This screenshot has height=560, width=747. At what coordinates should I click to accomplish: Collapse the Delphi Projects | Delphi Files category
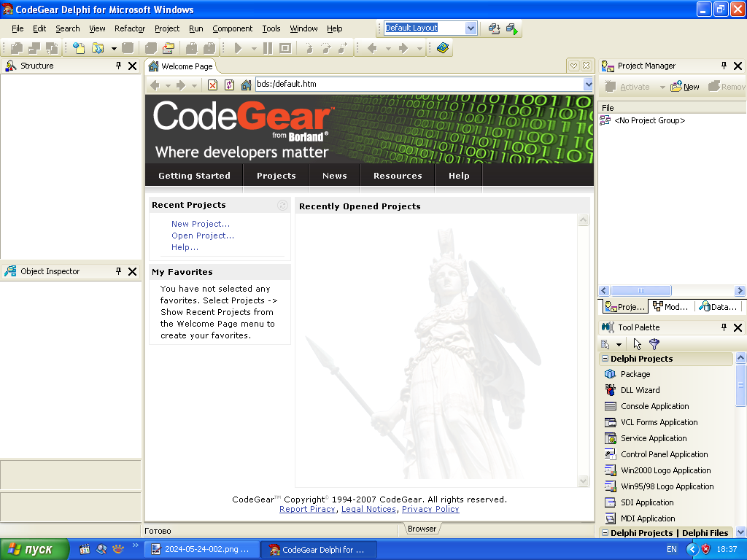click(605, 533)
